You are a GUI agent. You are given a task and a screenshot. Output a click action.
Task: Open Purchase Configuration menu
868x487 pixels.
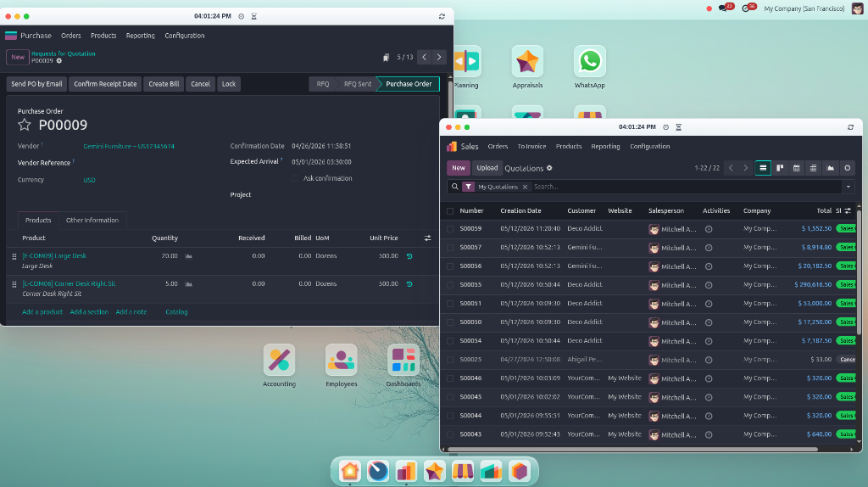[x=184, y=36]
